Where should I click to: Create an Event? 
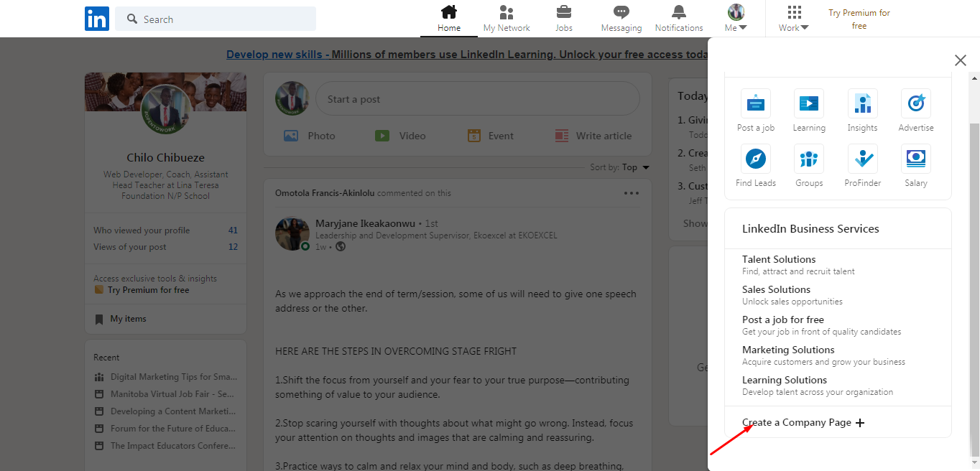[x=491, y=136]
